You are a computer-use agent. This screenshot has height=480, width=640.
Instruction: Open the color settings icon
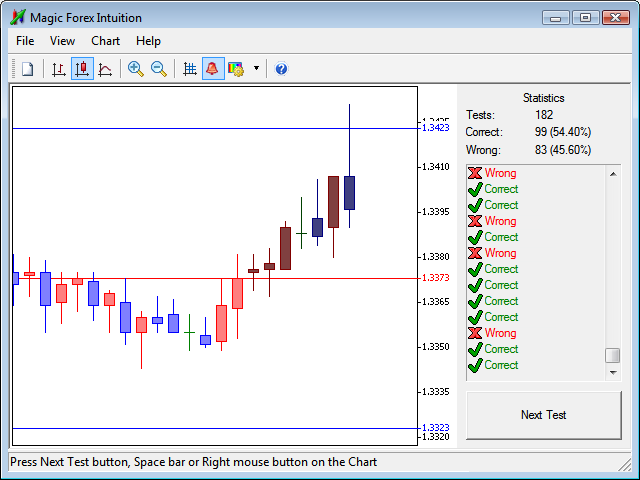coord(236,69)
